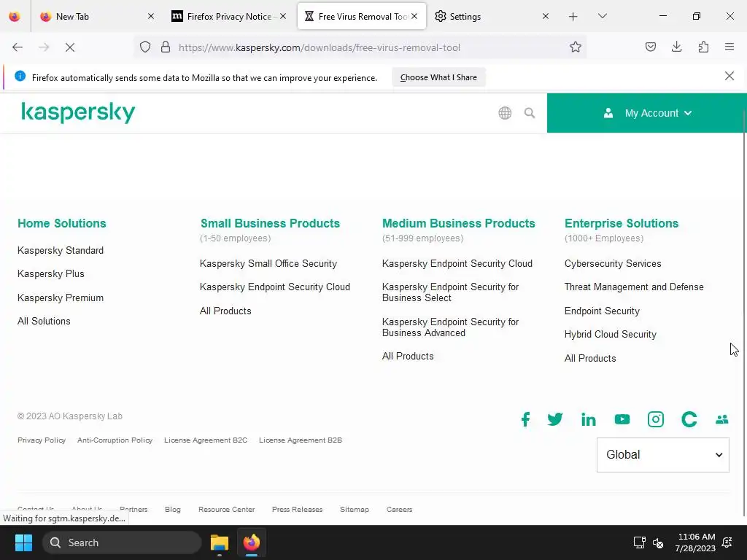Screen dimensions: 747x560
Task: Click the taskbar Search box
Action: point(122,542)
